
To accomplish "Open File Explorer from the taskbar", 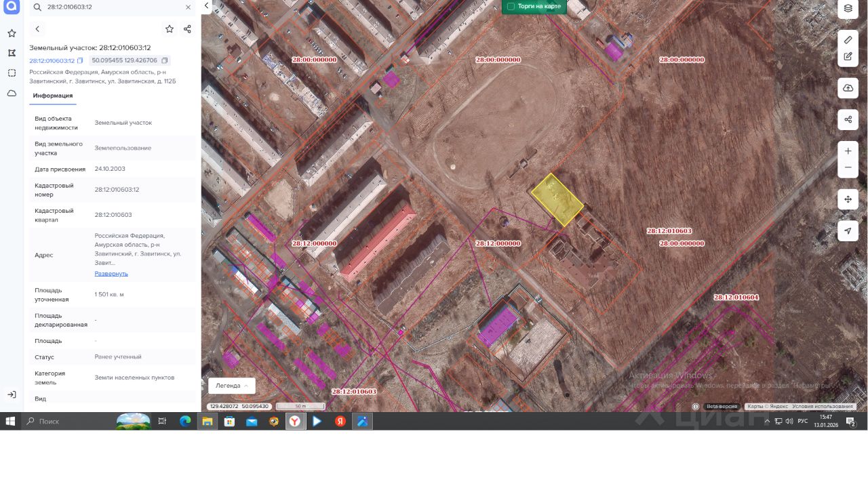I will [208, 421].
